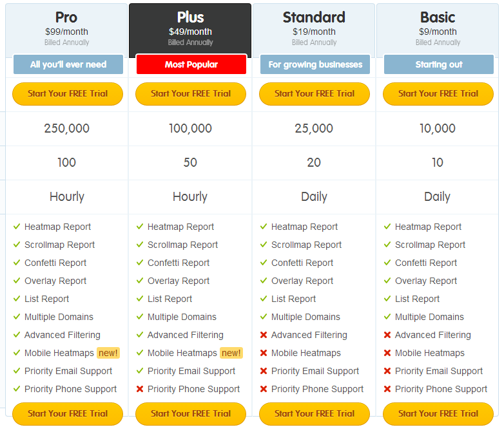Click the 'new!' badge next to Plus Mobile Heatmaps
The height and width of the screenshot is (434, 504).
click(231, 353)
